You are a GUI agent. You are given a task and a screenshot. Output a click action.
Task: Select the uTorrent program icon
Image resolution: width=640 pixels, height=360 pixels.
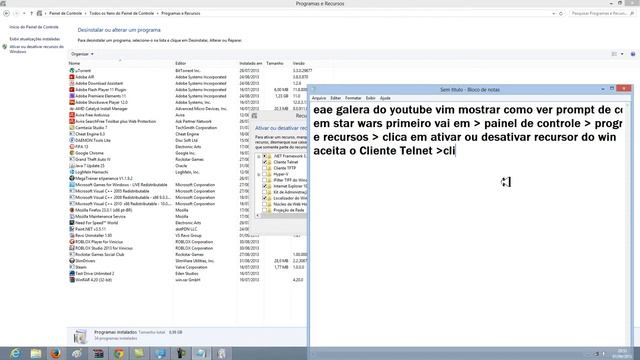tap(72, 71)
